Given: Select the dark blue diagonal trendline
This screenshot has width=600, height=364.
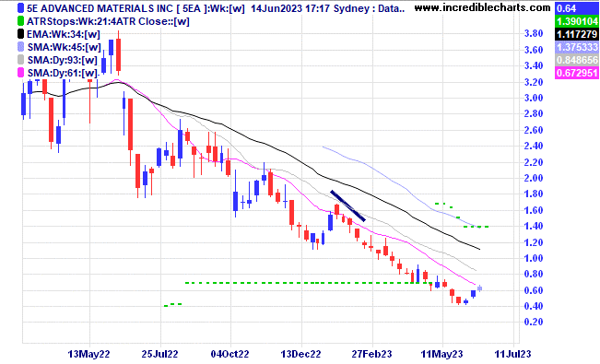Looking at the screenshot, I should (x=347, y=205).
